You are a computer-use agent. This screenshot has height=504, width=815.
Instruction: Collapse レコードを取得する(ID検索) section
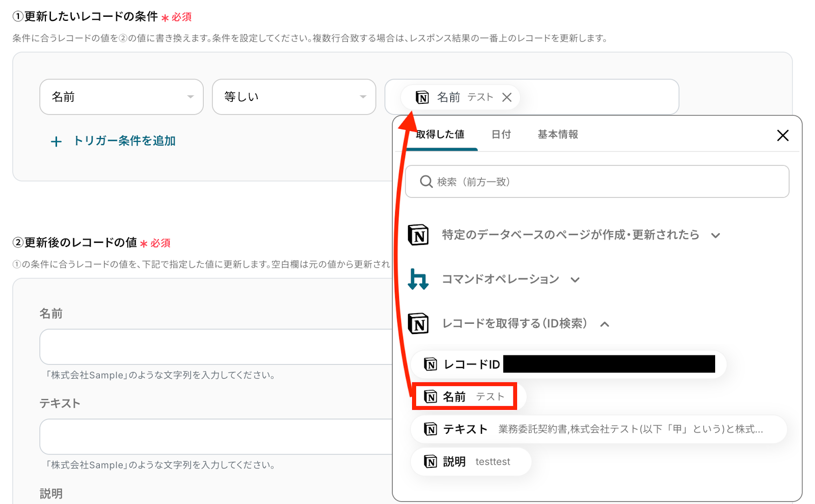click(x=605, y=324)
